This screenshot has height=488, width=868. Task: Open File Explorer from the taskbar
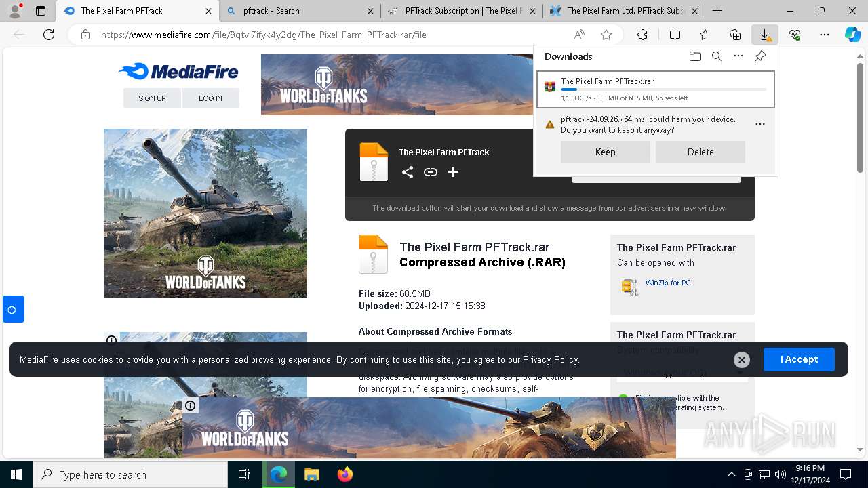[x=311, y=474]
